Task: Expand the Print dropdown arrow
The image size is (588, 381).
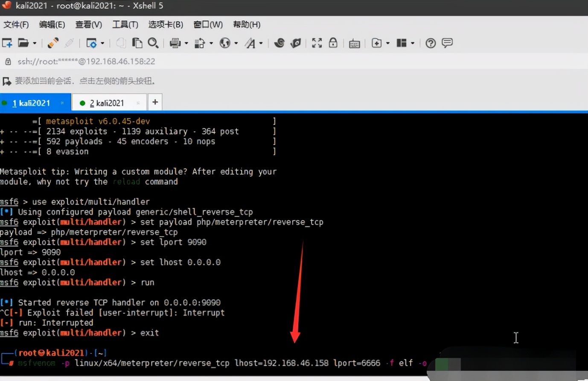Action: click(x=186, y=43)
